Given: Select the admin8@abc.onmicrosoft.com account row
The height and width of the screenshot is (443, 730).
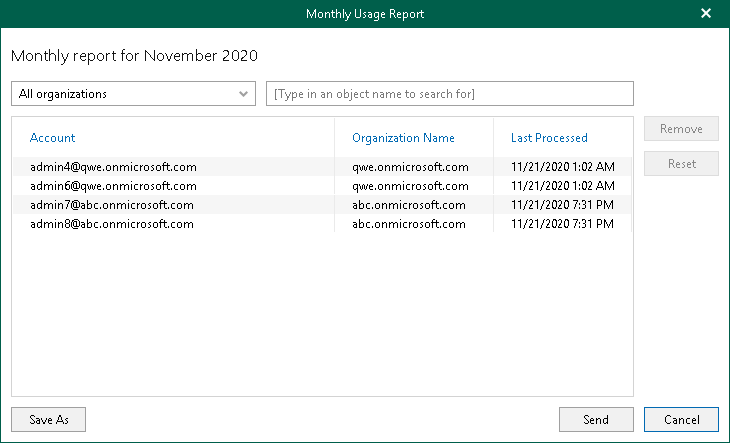Looking at the screenshot, I should tap(112, 224).
